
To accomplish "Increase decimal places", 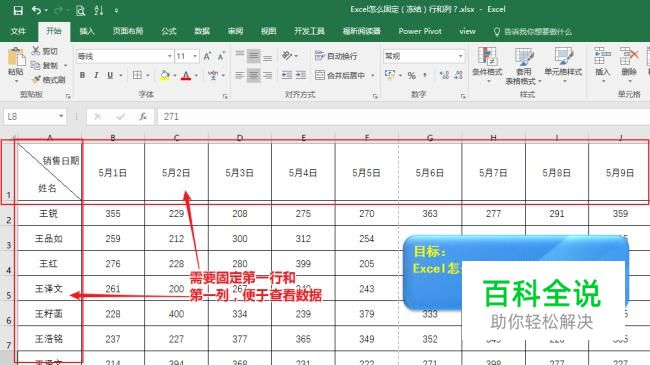I will point(444,75).
